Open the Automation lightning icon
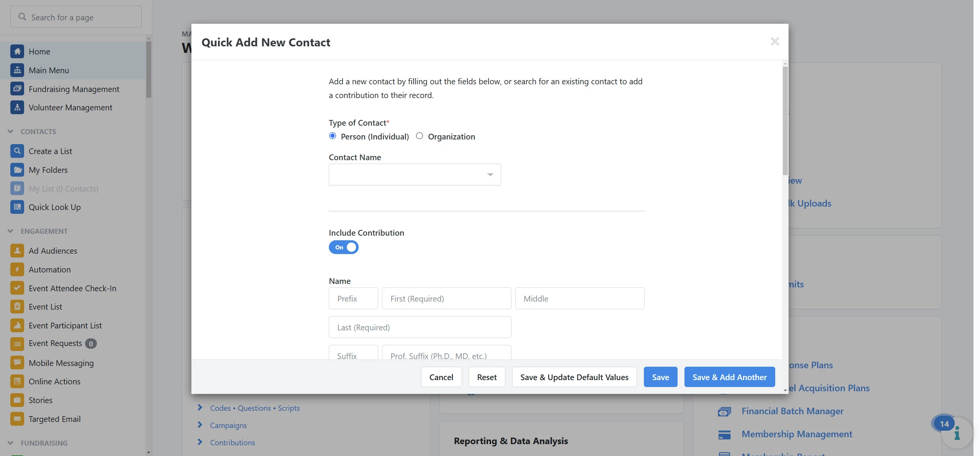Image resolution: width=980 pixels, height=456 pixels. coord(17,269)
